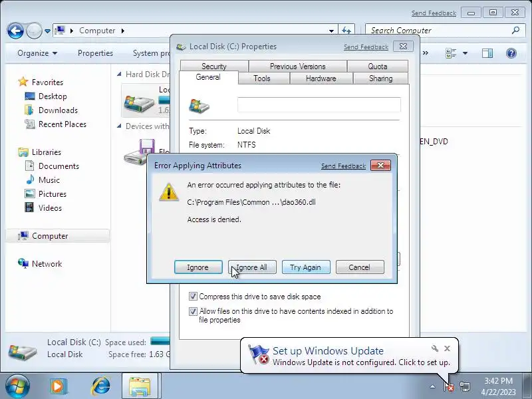Image resolution: width=532 pixels, height=399 pixels.
Task: Click the Windows Explorer taskbar button
Action: [x=140, y=386]
